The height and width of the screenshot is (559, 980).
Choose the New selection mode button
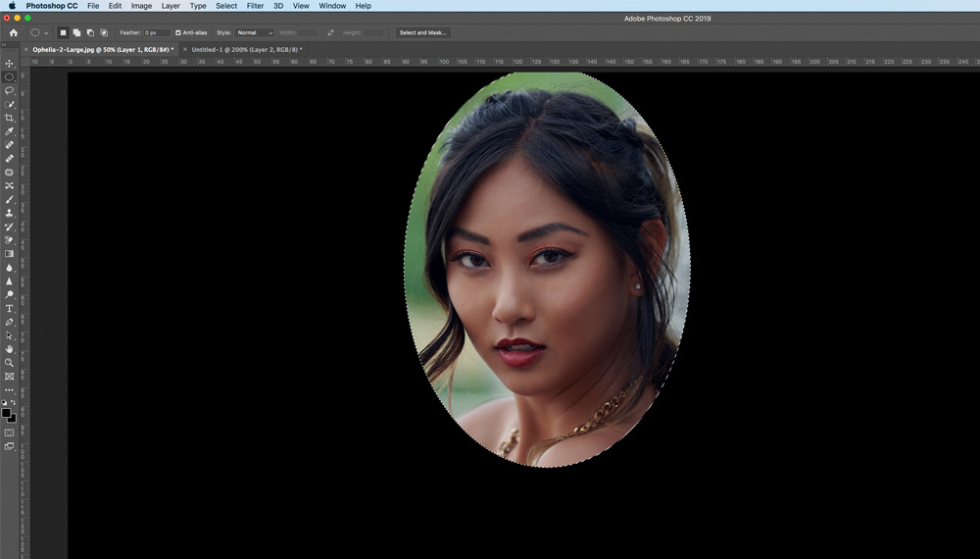pyautogui.click(x=63, y=32)
